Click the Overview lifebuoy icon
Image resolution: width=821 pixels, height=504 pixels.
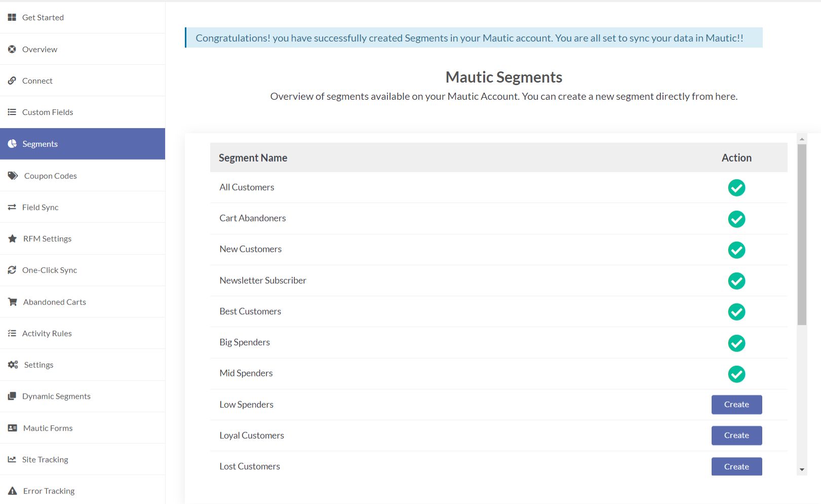12,49
